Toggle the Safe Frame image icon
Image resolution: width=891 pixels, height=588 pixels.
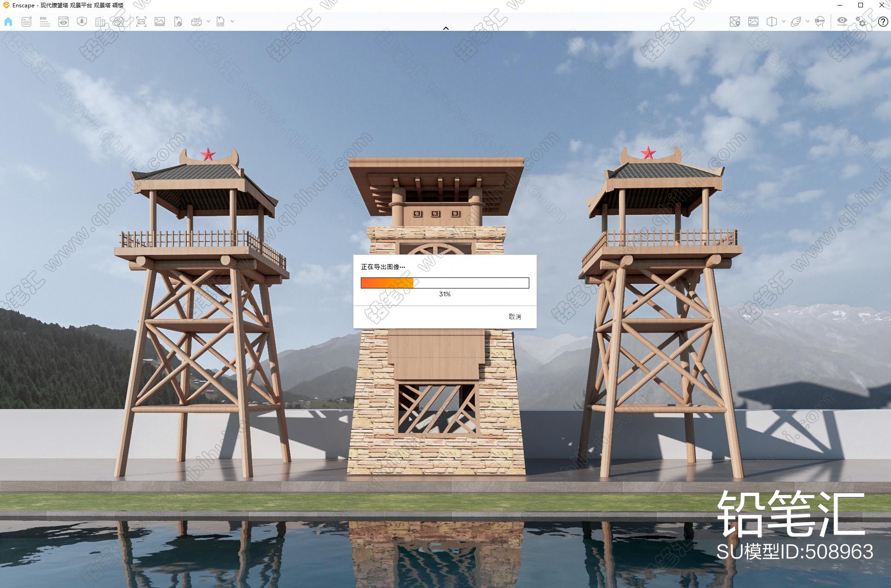click(x=753, y=22)
